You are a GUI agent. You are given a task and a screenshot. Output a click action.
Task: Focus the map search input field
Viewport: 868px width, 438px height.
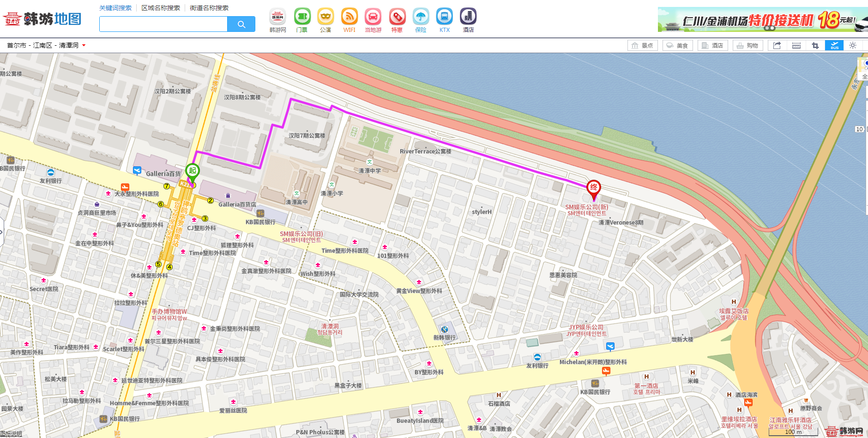[x=163, y=24]
